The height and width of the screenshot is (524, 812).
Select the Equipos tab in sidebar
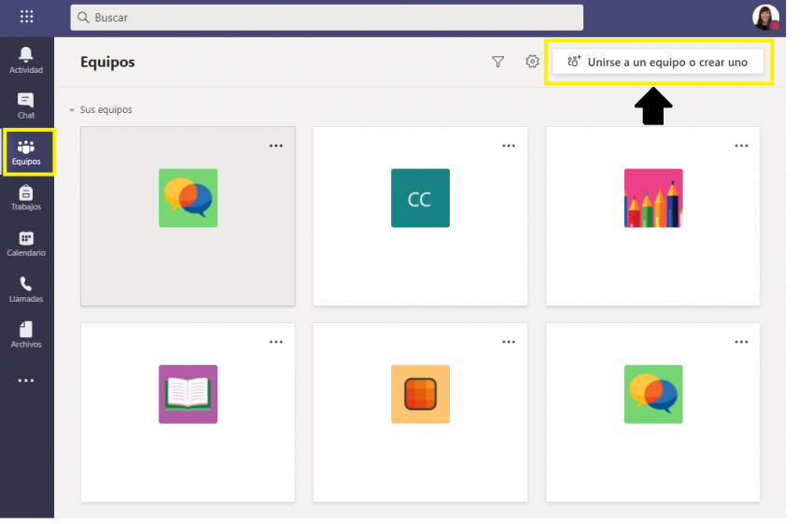click(26, 151)
